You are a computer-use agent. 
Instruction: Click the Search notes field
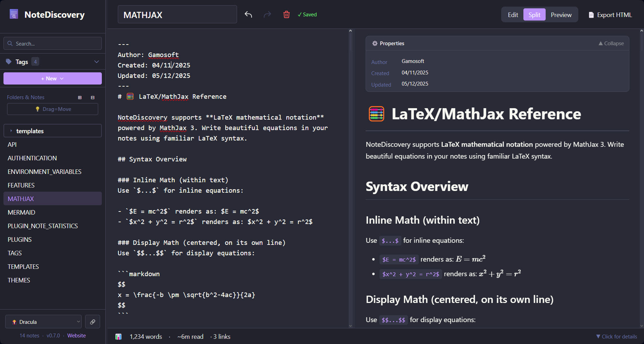click(52, 43)
